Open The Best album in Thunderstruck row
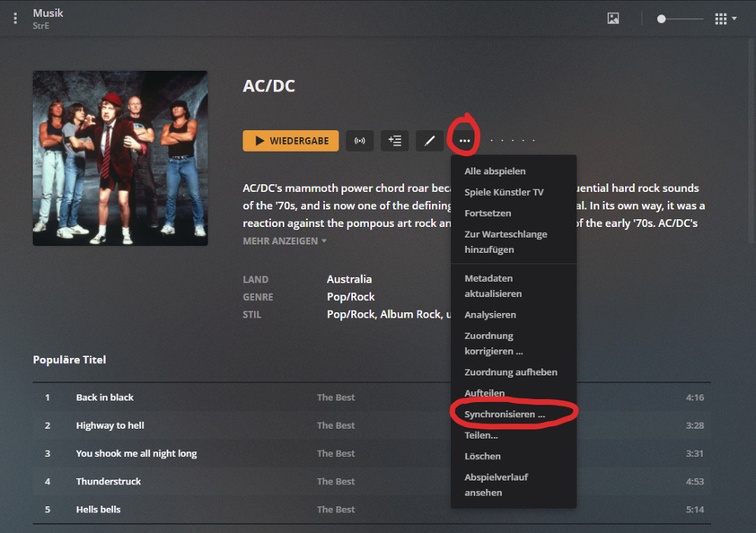 coord(336,481)
